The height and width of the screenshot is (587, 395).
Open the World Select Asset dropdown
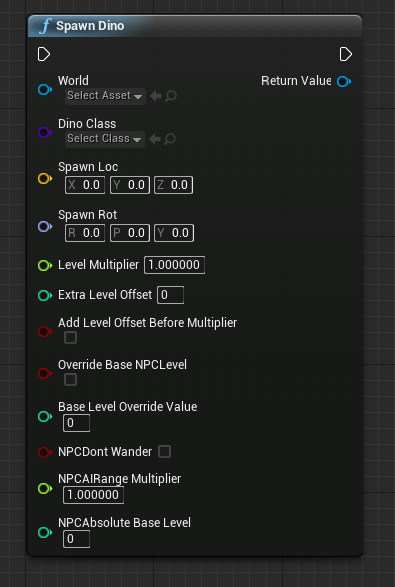point(105,96)
